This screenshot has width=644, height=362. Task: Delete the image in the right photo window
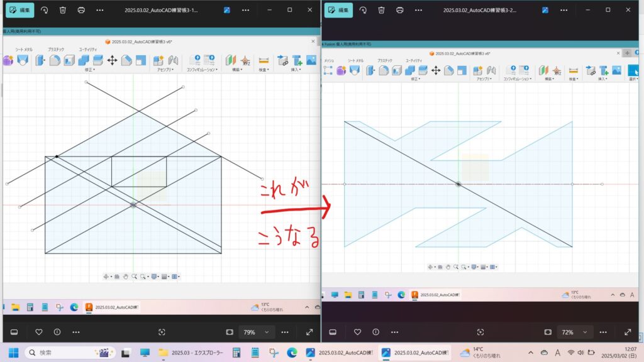coord(382,10)
